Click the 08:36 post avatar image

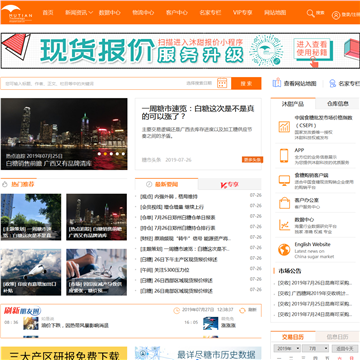click(x=31, y=323)
